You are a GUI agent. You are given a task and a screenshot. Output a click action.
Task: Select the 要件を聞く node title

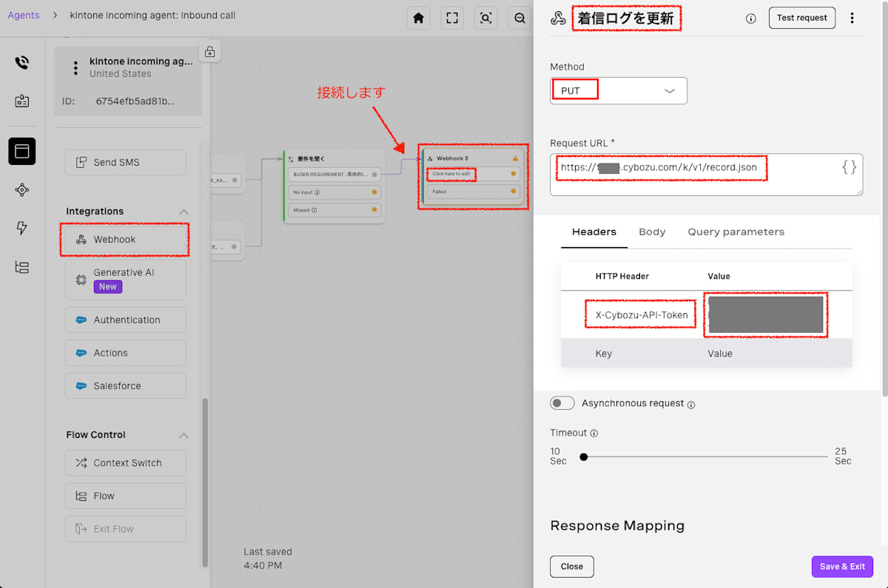pos(311,159)
